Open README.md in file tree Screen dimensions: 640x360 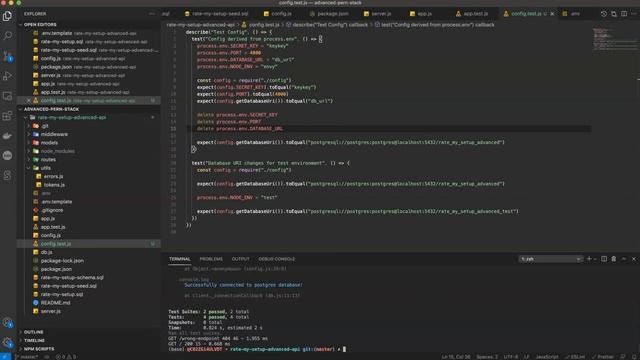point(55,302)
